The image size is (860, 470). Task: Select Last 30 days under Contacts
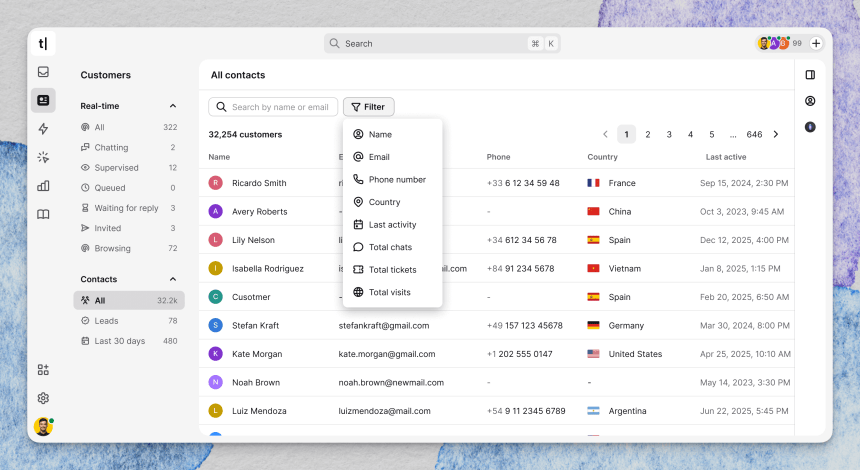coord(129,341)
